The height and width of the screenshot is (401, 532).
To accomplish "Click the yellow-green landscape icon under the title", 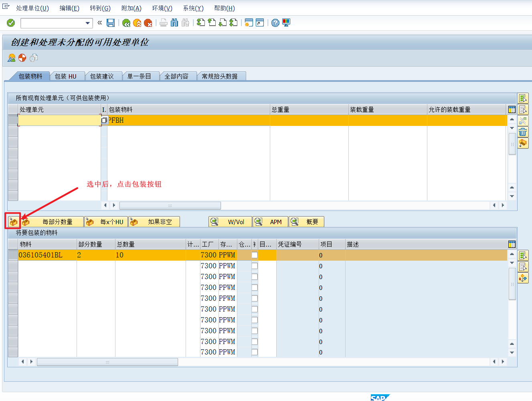I will tap(12, 58).
